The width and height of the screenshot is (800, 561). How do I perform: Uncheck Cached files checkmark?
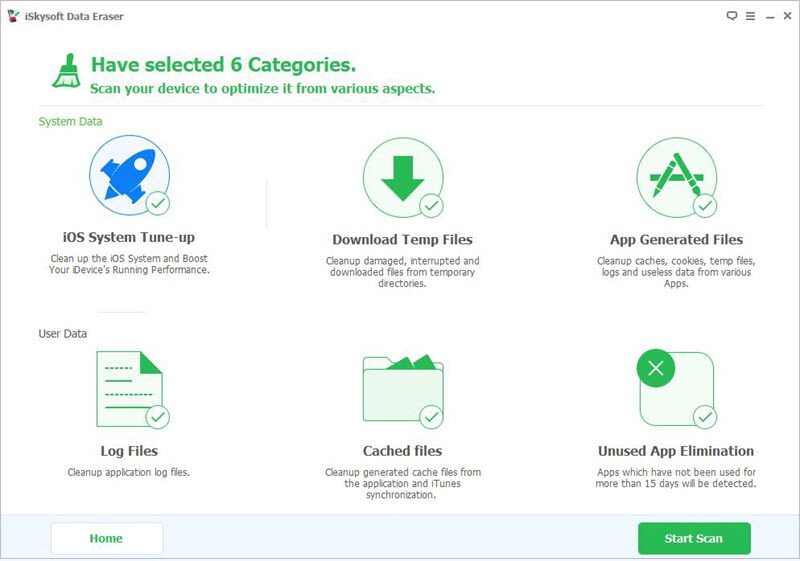[432, 417]
